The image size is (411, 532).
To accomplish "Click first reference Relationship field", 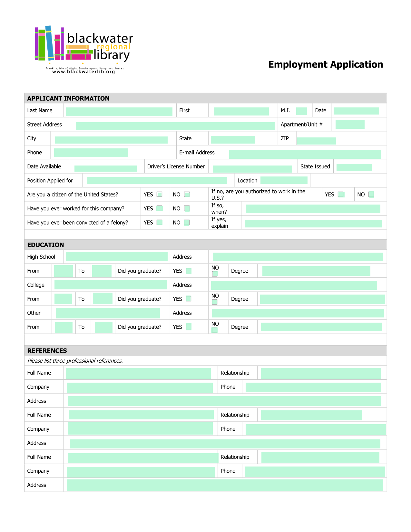I will [321, 374].
